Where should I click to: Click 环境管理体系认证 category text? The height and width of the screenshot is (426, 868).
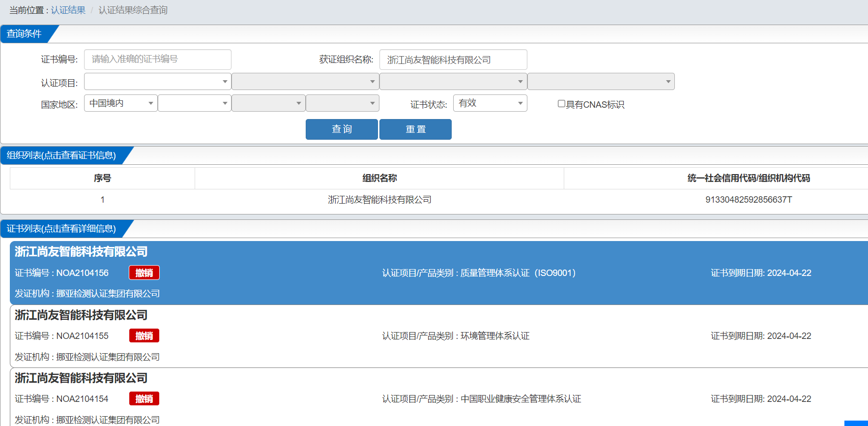(495, 336)
